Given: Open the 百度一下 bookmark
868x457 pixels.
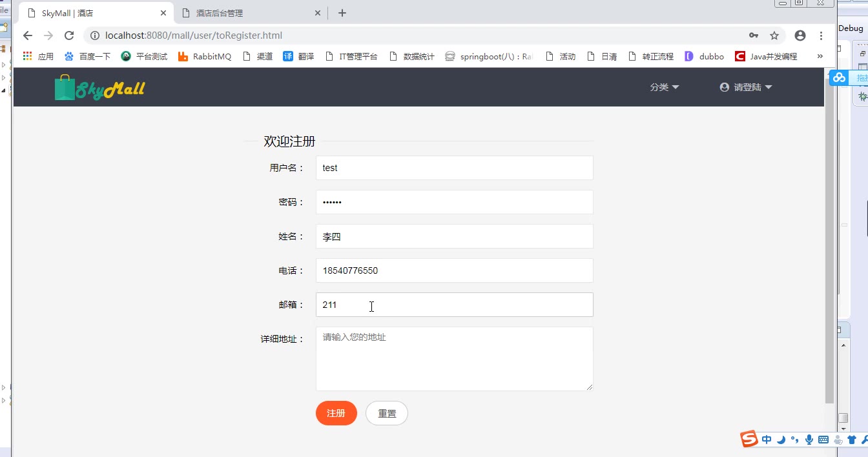Looking at the screenshot, I should coord(87,56).
